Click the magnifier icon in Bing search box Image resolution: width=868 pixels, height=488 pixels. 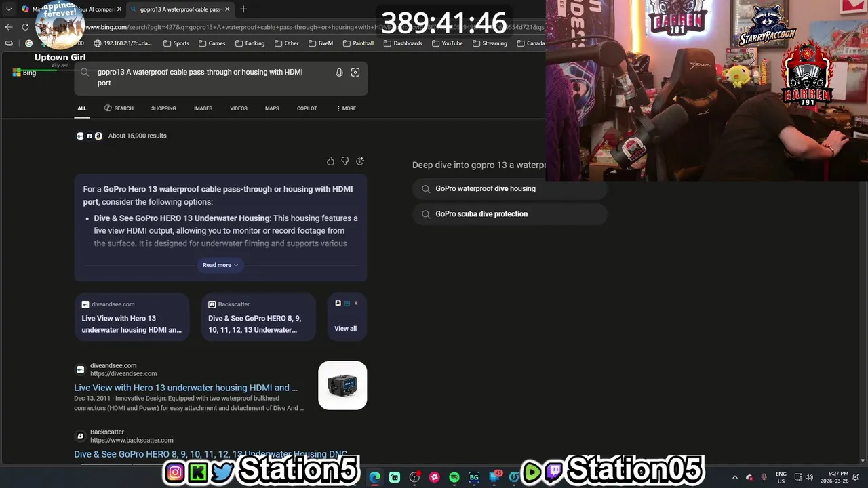point(85,72)
